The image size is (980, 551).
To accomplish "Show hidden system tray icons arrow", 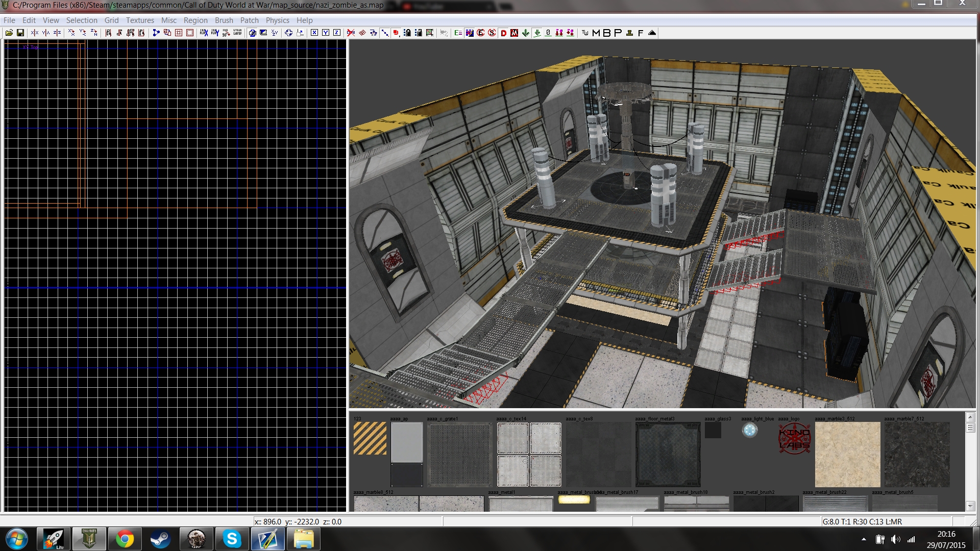I will click(864, 539).
